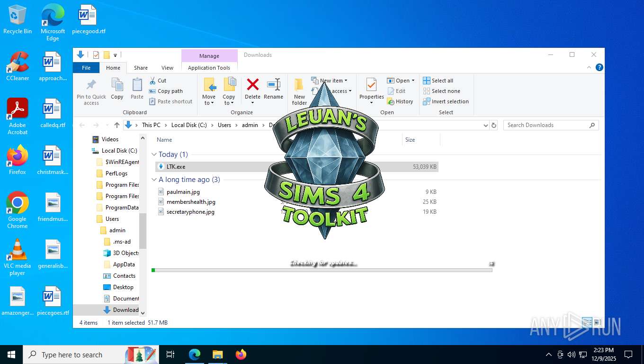Click the Up one level arrow
Screen dimensions: 644x364
[116, 125]
